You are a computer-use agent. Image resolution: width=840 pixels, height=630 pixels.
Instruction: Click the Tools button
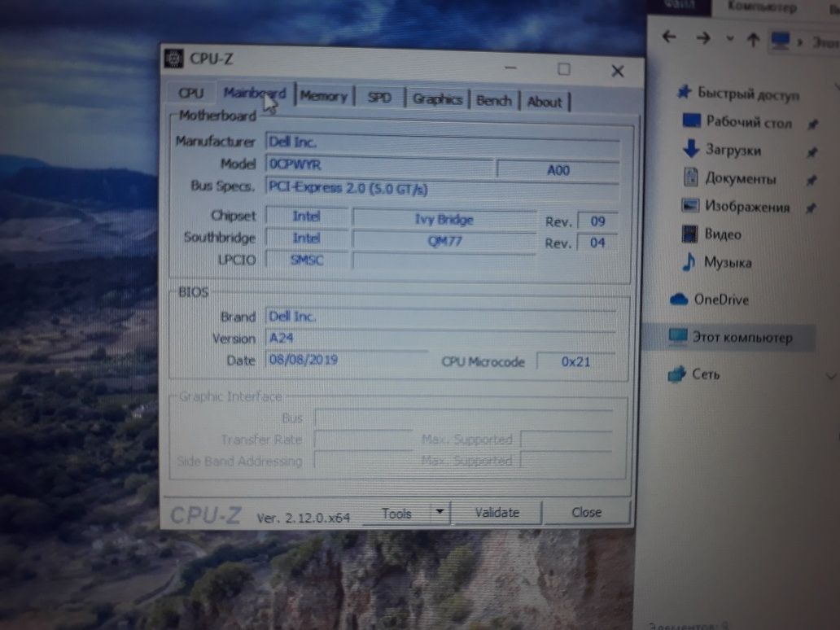[x=396, y=514]
